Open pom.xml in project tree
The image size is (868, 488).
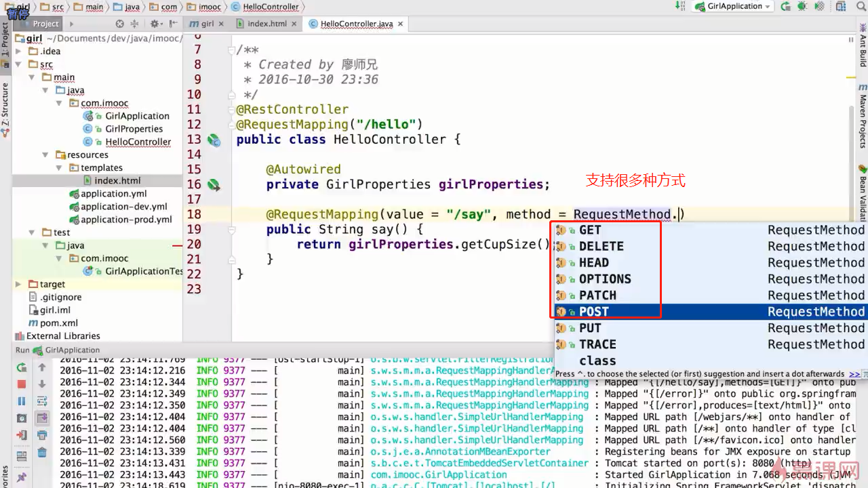[x=54, y=323]
